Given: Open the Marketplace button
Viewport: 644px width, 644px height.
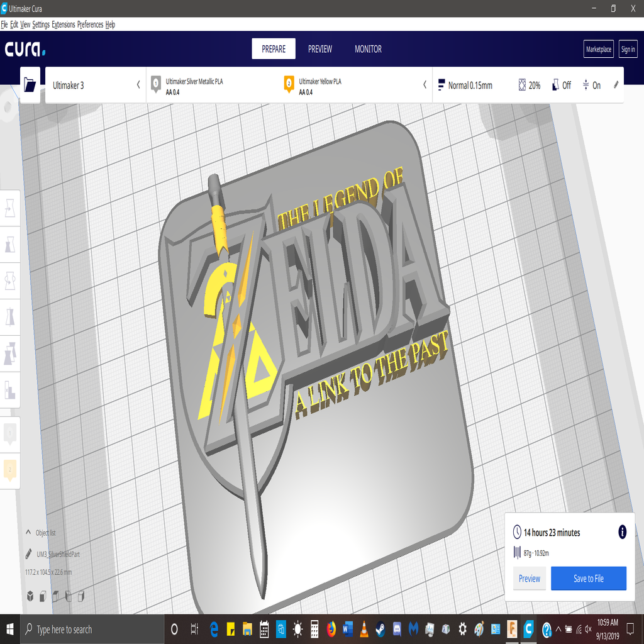Looking at the screenshot, I should click(598, 50).
